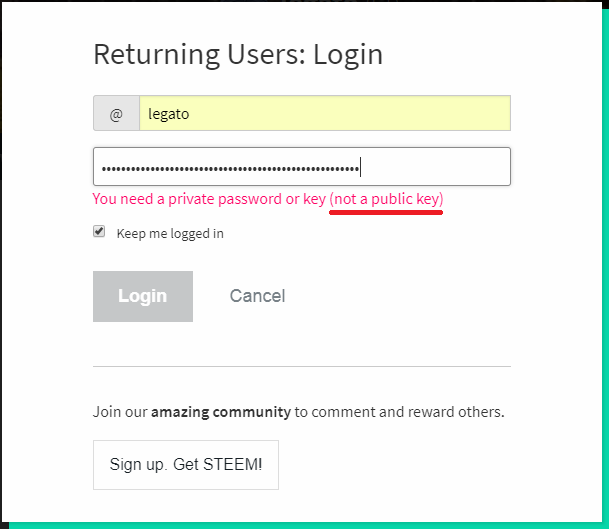Image resolution: width=609 pixels, height=529 pixels.
Task: Click the password dots at the start
Action: (110, 168)
